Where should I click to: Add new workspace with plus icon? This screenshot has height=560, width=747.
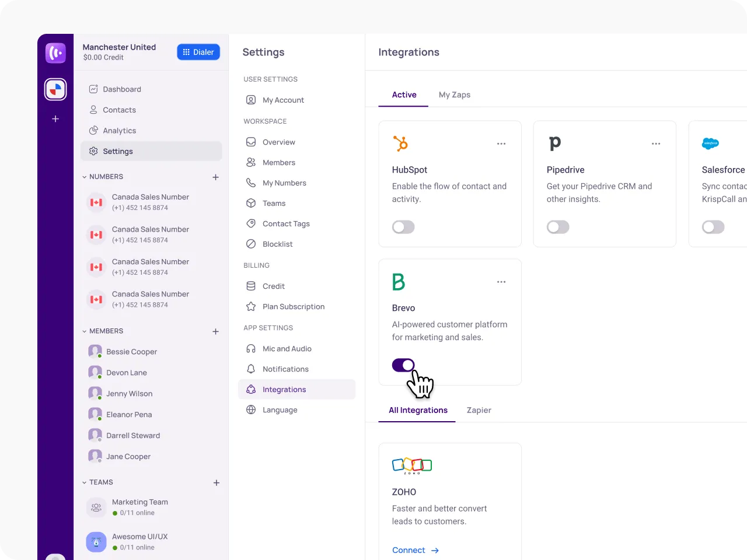coord(55,118)
